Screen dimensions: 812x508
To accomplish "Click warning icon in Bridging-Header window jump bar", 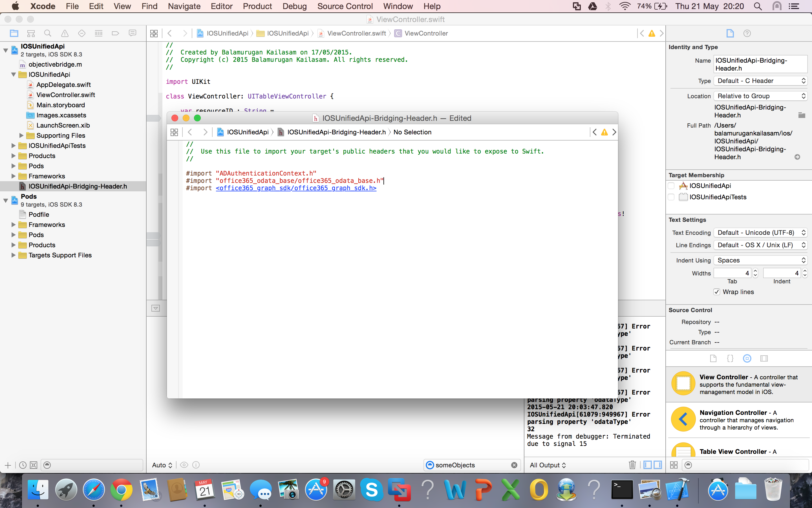I will (604, 132).
